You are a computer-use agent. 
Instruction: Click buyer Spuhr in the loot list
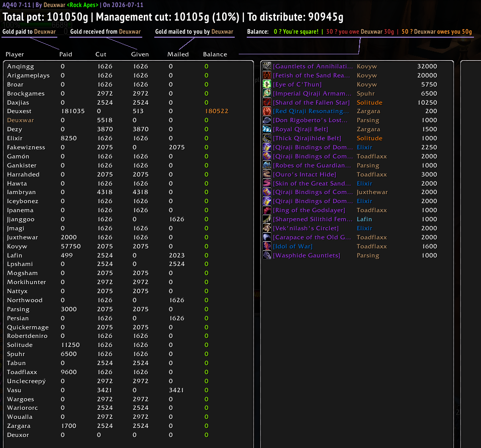[366, 94]
